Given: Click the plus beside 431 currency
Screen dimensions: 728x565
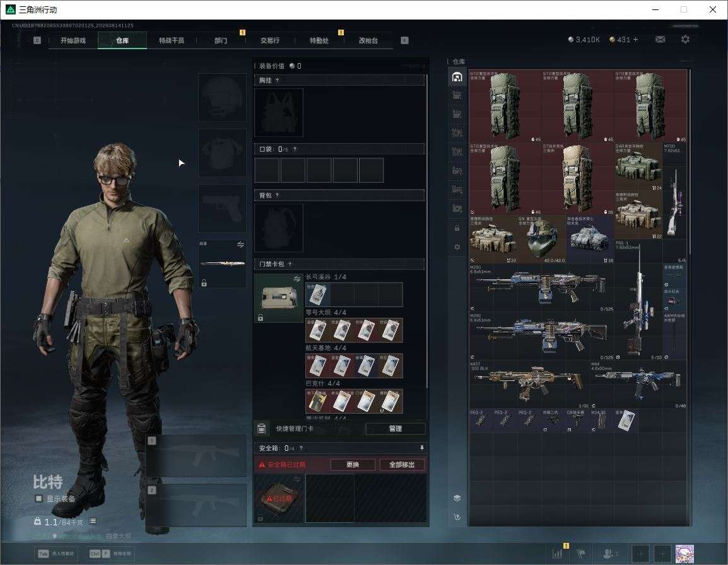Looking at the screenshot, I should pos(636,40).
